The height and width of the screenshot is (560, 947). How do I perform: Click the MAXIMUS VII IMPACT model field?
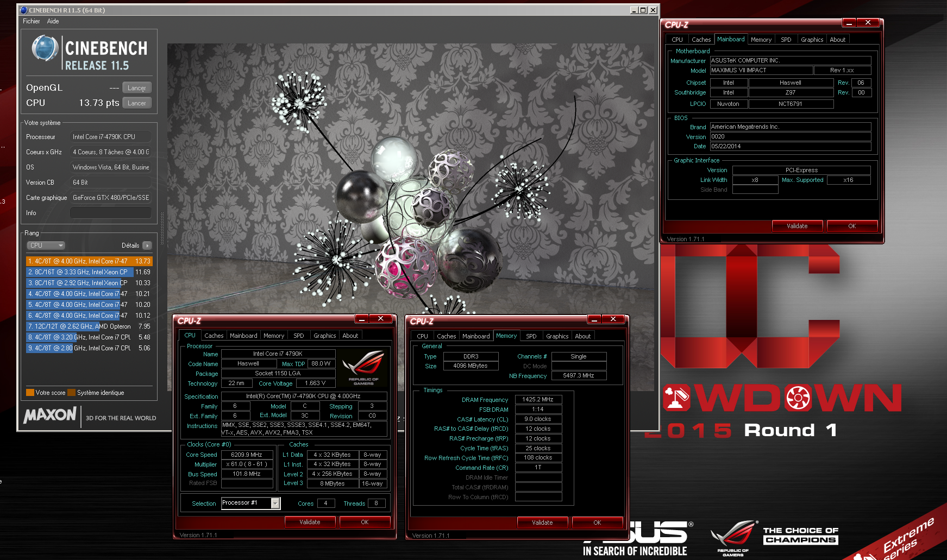(x=762, y=70)
